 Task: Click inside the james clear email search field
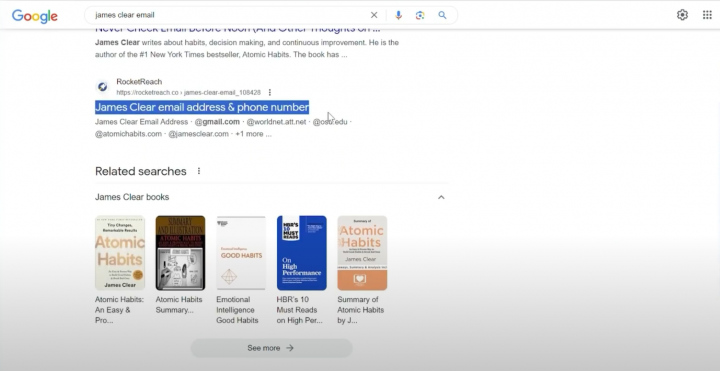coord(230,15)
